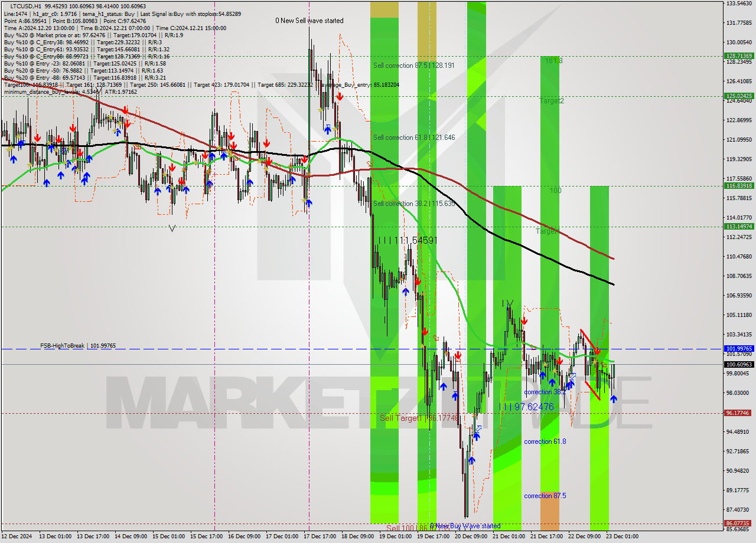The image size is (756, 543).
Task: Click the 'FSB-HighToBreak | 101.99765' label
Action: pos(78,346)
